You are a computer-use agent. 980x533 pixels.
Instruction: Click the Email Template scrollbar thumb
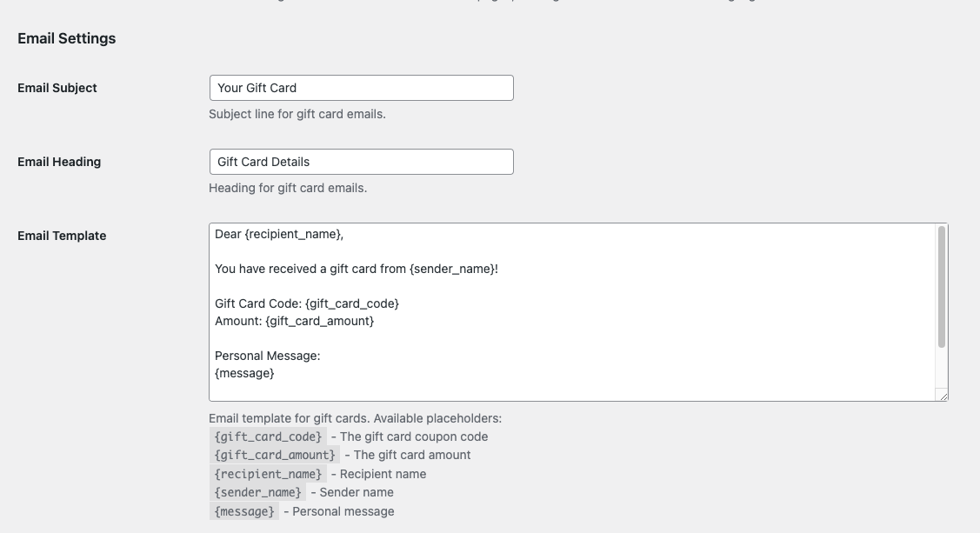[941, 287]
